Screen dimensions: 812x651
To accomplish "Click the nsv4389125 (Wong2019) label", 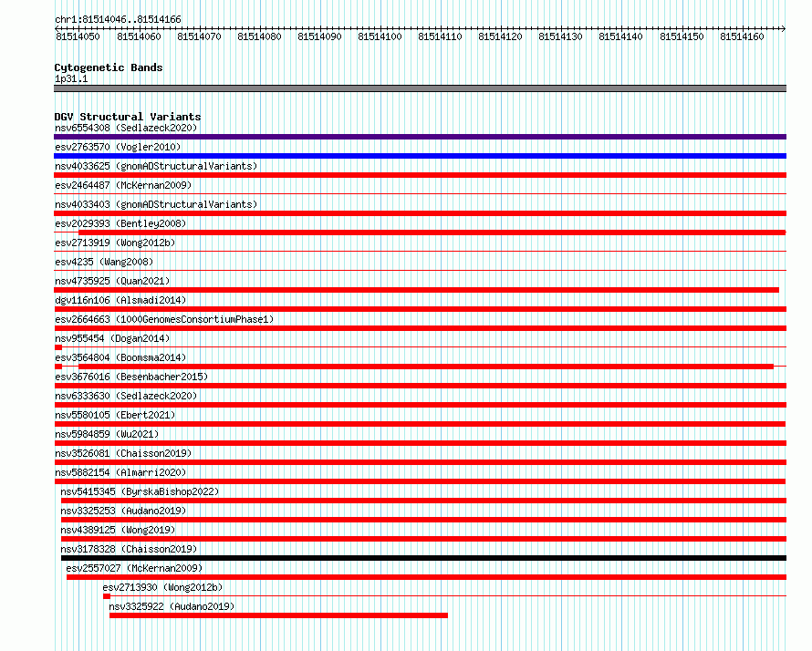I will (x=118, y=530).
